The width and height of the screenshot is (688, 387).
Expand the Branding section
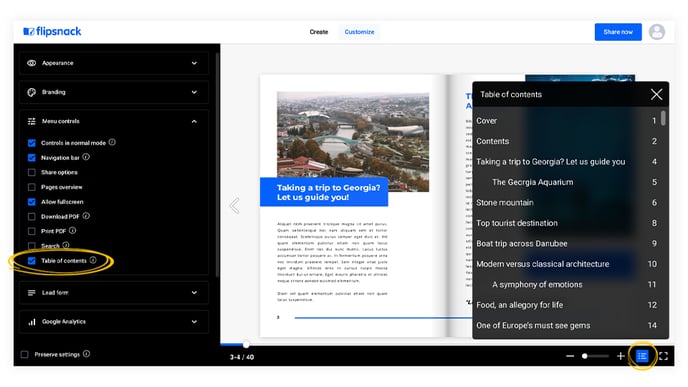click(114, 92)
